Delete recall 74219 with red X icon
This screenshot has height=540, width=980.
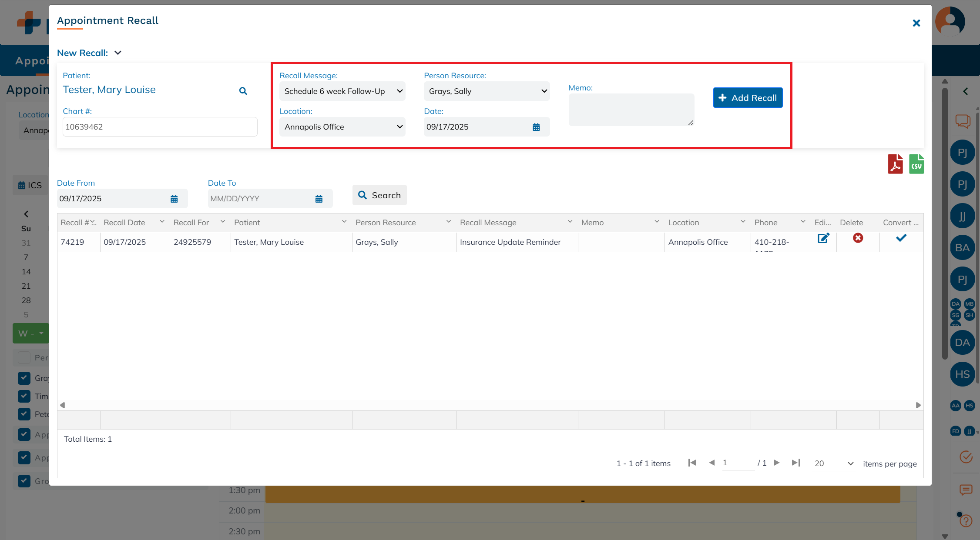coord(858,238)
